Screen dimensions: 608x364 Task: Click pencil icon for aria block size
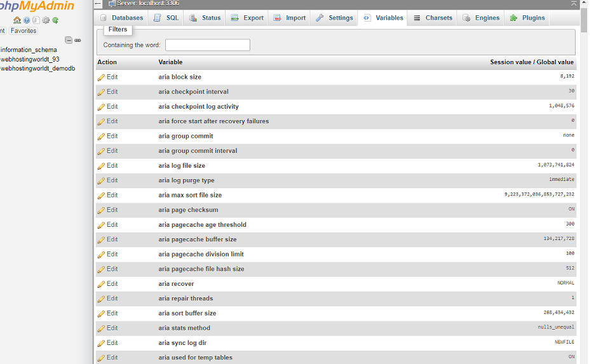pos(101,78)
